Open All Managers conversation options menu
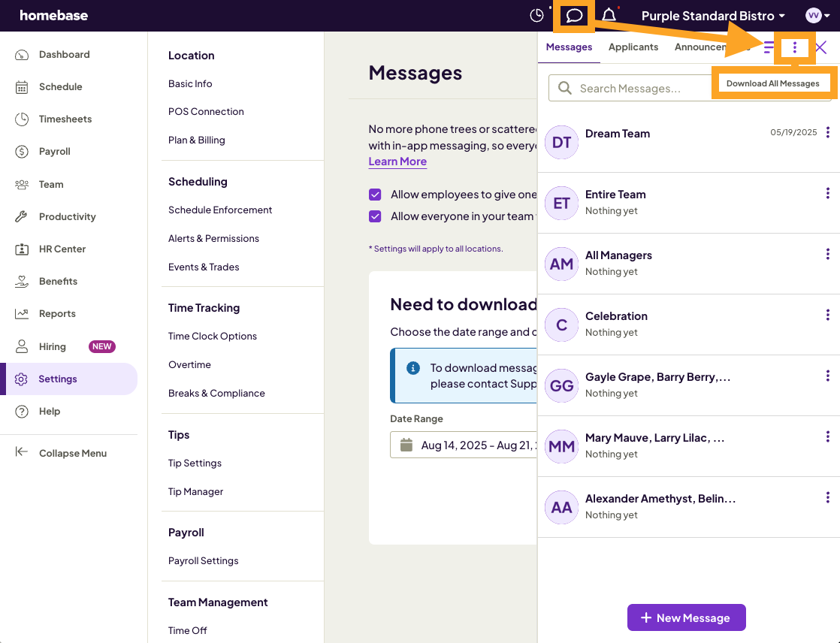 (x=828, y=255)
